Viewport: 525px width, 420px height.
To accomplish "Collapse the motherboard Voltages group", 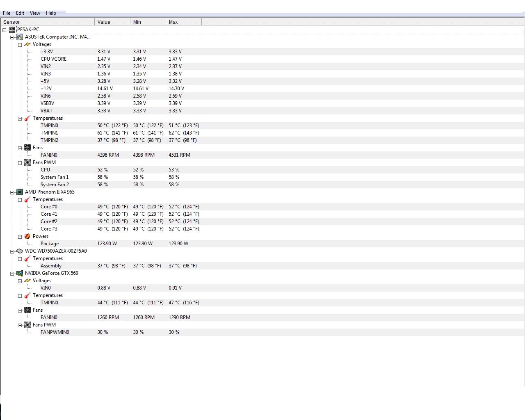I will [x=20, y=44].
